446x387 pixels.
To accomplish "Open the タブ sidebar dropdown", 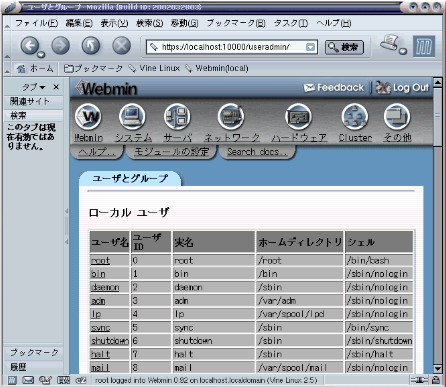I will (34, 87).
